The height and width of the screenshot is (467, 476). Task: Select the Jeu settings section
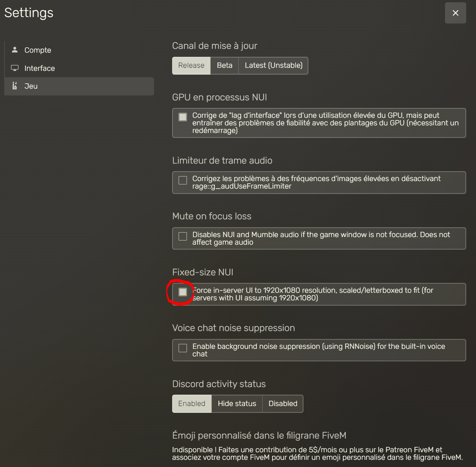(x=31, y=86)
